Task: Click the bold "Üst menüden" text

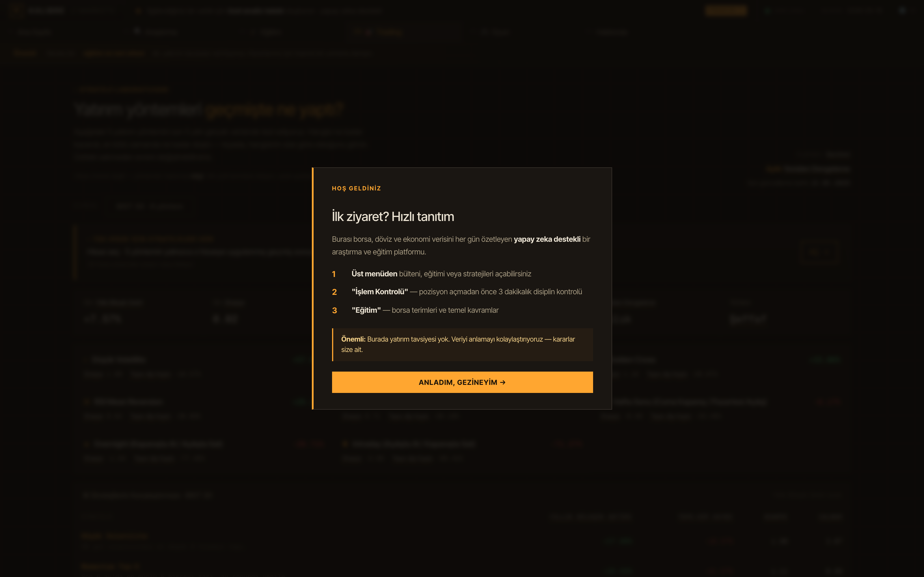Action: click(x=374, y=273)
